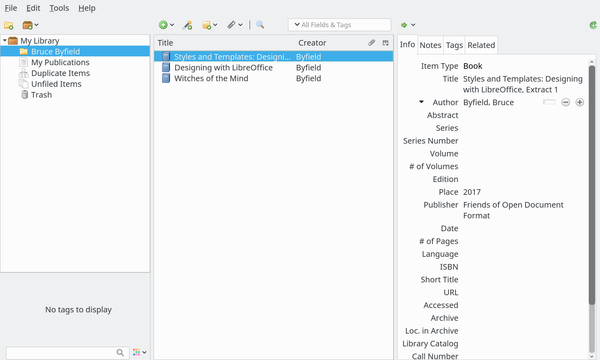The width and height of the screenshot is (600, 360).
Task: Click the New Collection icon
Action: 8,25
